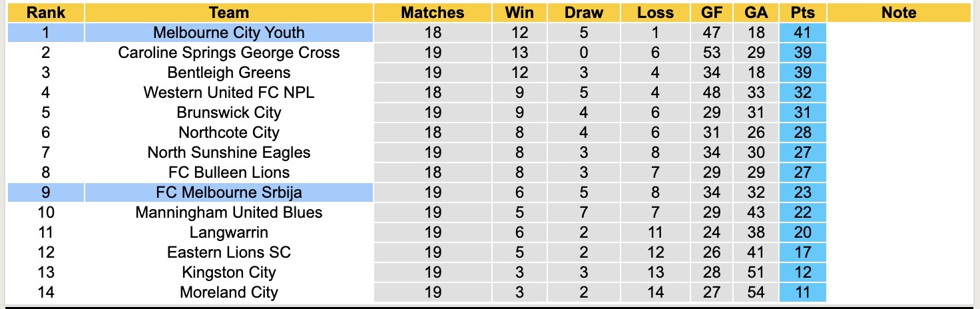980x309 pixels.
Task: Open Western United FC NPL team
Action: point(228,93)
